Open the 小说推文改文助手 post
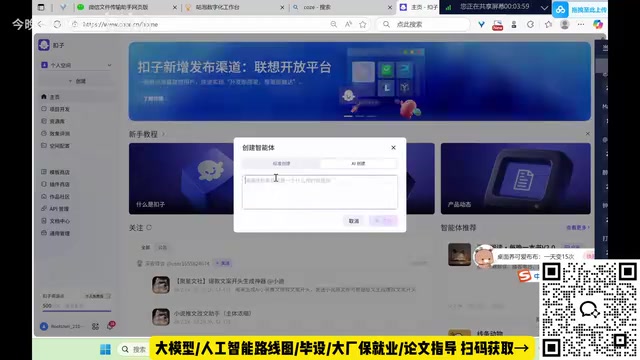 pos(212,313)
